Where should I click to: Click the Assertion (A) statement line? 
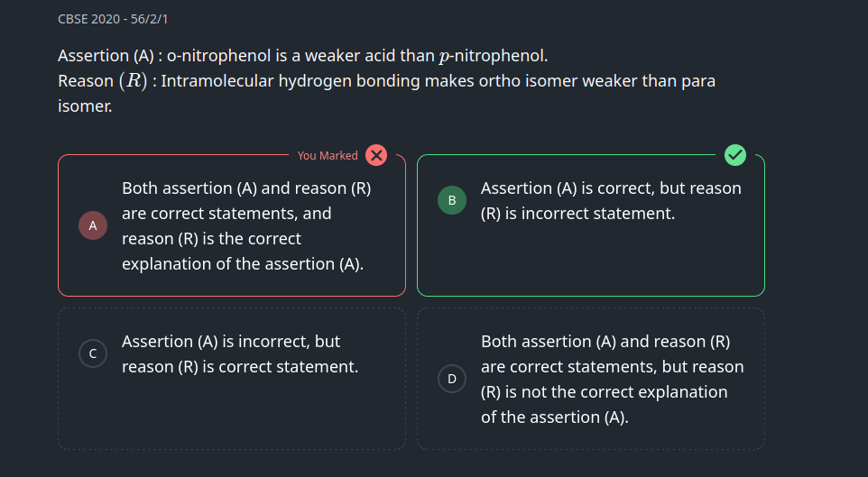[302, 56]
